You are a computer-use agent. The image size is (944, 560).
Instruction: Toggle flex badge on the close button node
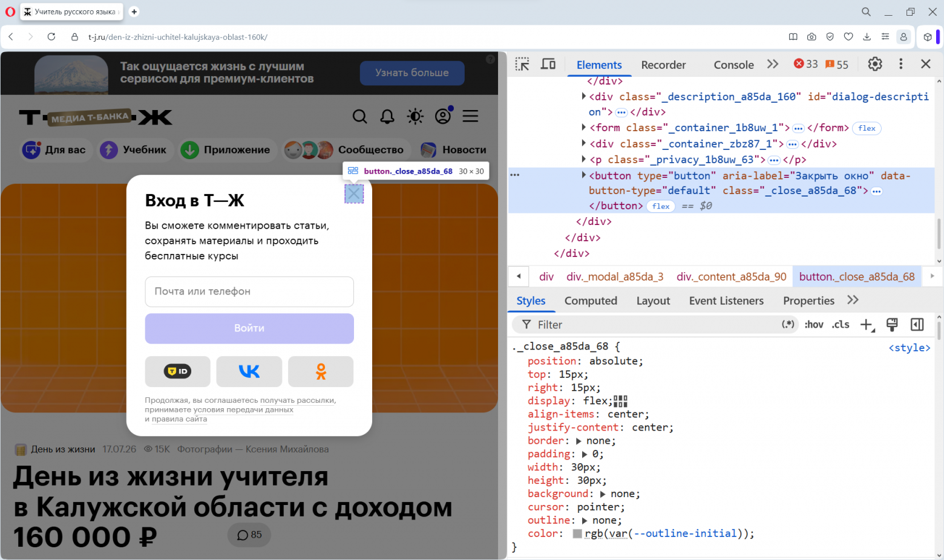coord(661,206)
